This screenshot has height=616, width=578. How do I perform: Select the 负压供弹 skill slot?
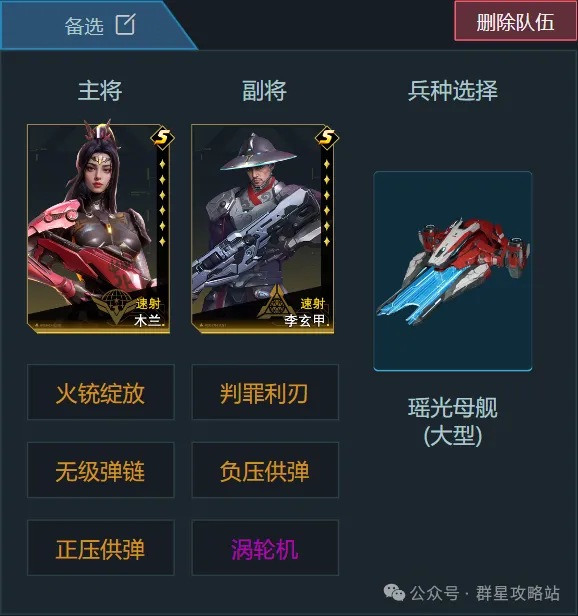point(265,470)
